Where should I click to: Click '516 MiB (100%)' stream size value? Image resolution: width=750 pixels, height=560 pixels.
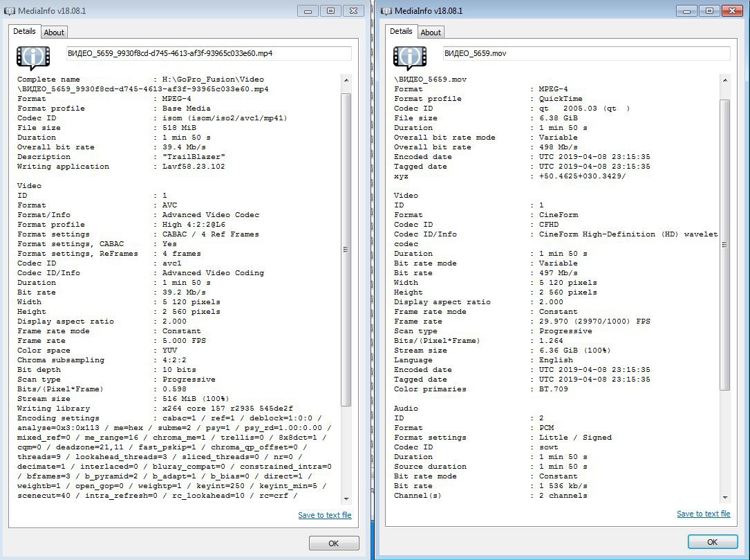(196, 398)
